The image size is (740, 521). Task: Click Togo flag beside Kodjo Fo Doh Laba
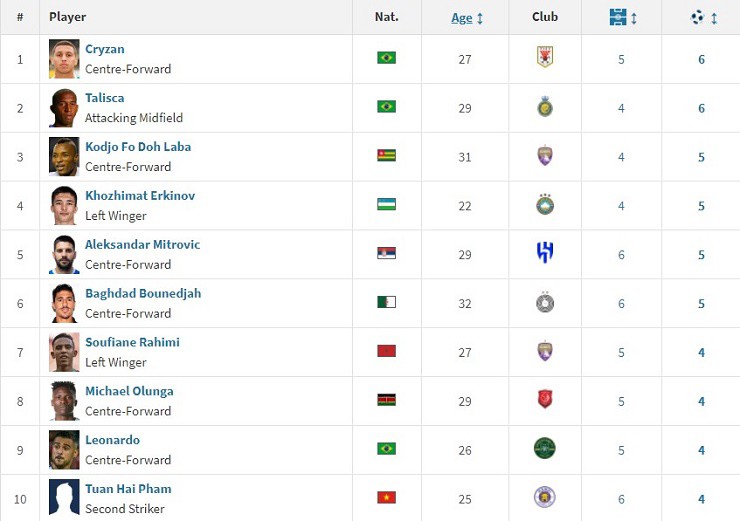tap(386, 155)
